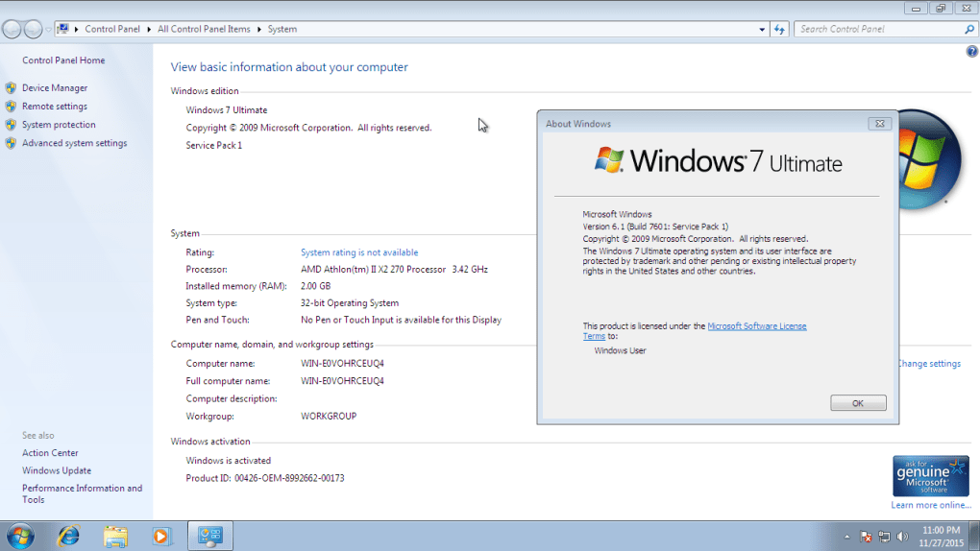Open the Start menu orb

(20, 536)
